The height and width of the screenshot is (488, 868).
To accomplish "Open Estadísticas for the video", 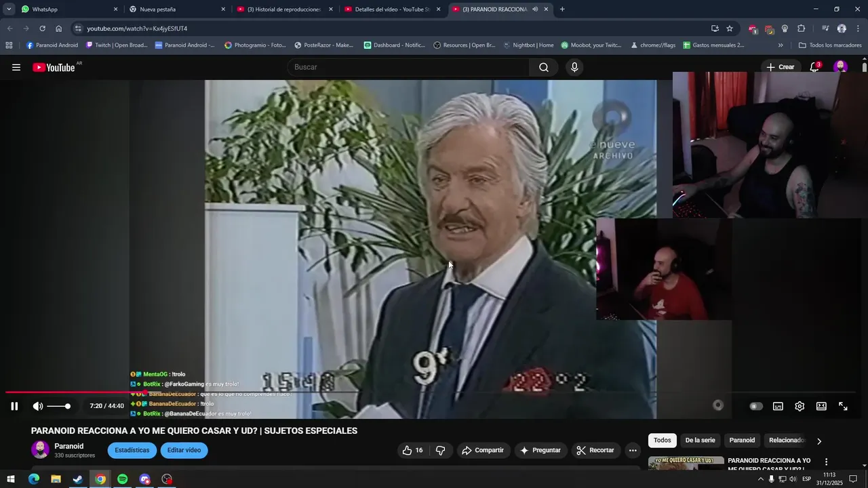I will 132,450.
